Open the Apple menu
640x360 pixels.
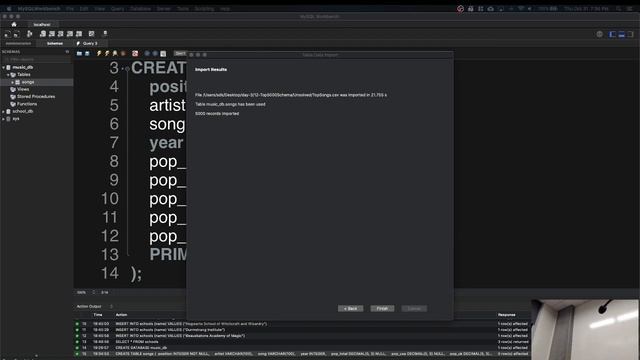pos(9,9)
